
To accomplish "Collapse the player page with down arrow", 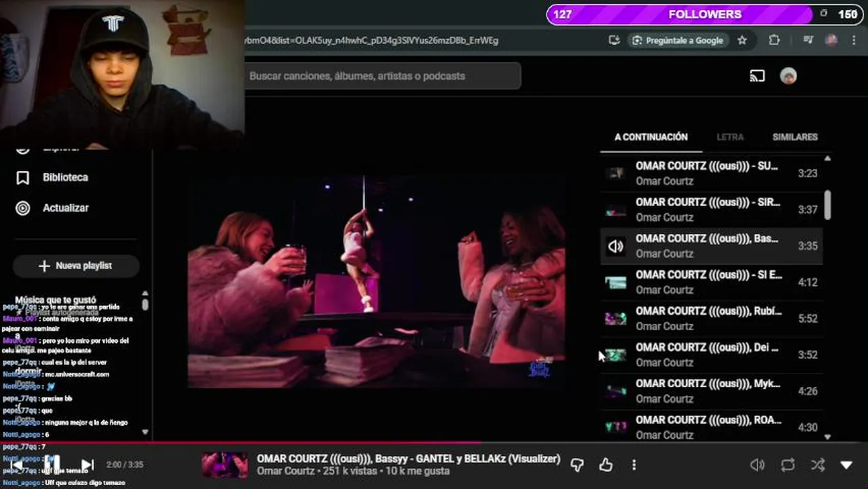I will (846, 465).
